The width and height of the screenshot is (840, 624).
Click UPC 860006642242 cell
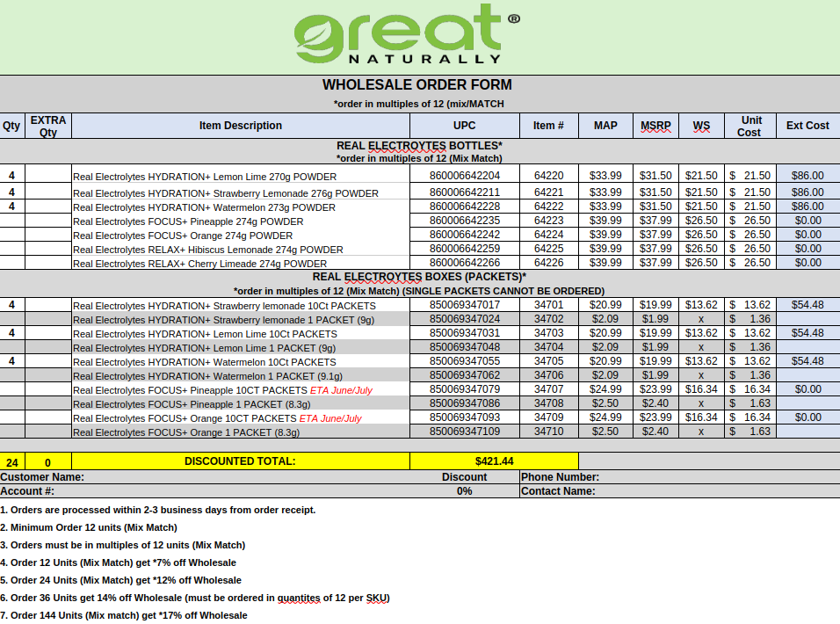pos(465,235)
